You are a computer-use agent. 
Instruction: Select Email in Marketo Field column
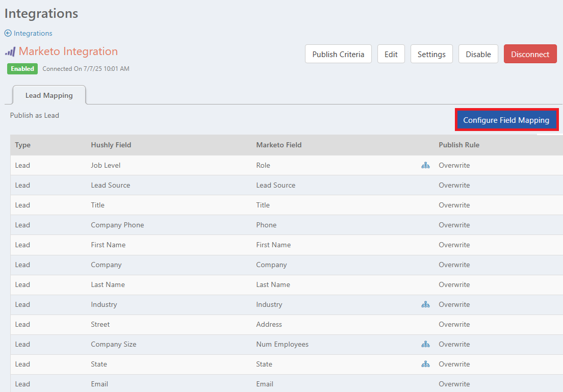tap(265, 384)
